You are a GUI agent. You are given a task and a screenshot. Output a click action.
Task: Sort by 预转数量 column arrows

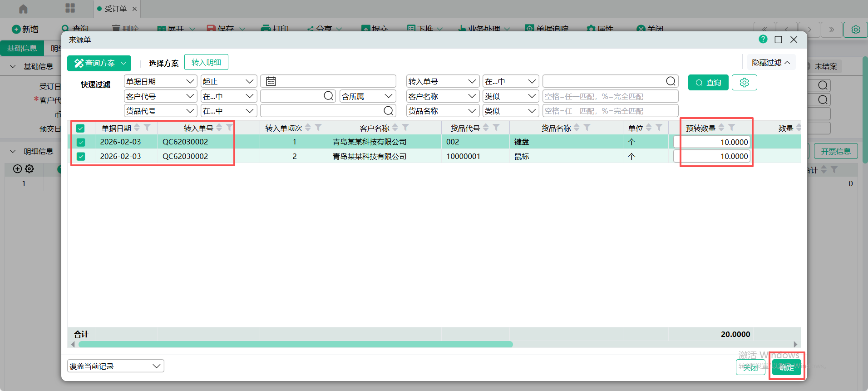point(721,128)
